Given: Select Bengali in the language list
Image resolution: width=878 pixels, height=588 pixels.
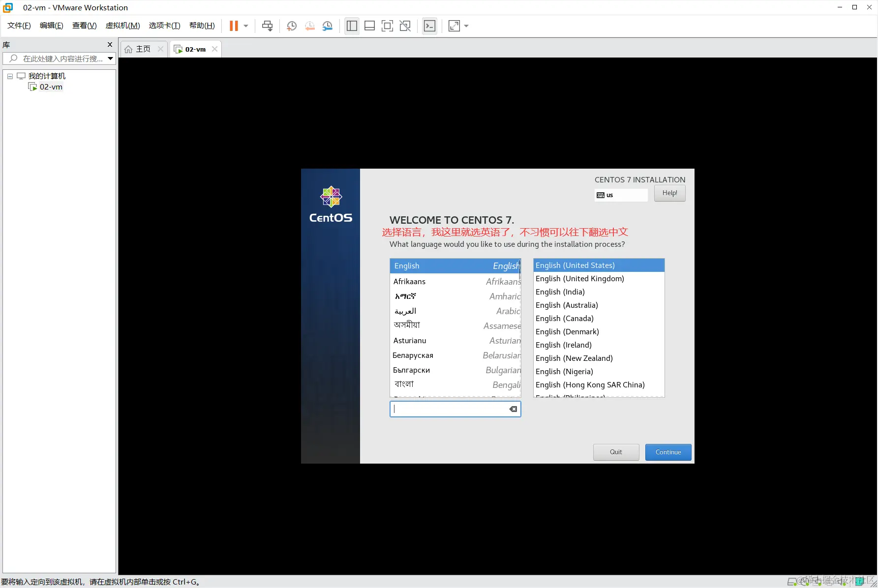Looking at the screenshot, I should pos(455,385).
